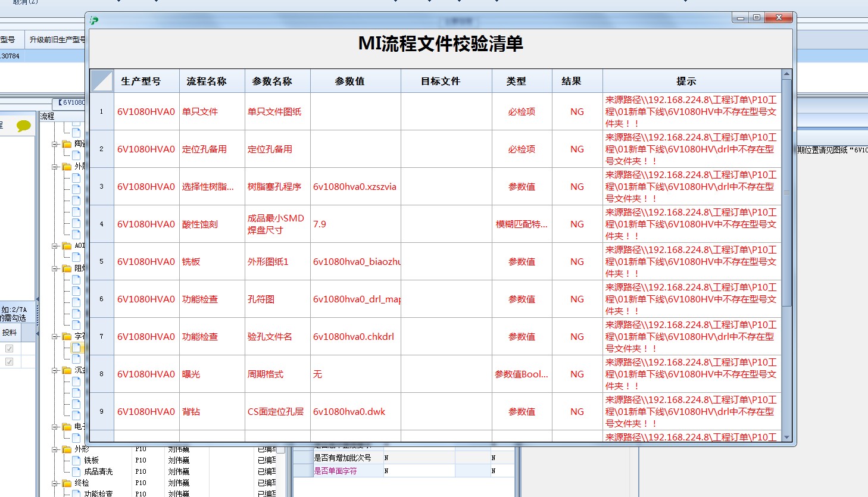Click the AOI folder icon in tree
Viewport: 868px width, 497px height.
tap(67, 246)
